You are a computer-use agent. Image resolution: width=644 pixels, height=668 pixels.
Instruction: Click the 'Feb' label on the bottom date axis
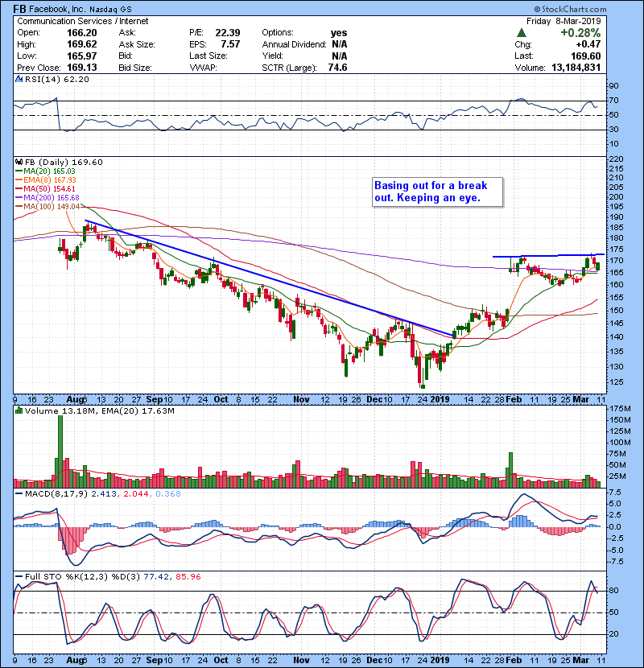pos(514,660)
